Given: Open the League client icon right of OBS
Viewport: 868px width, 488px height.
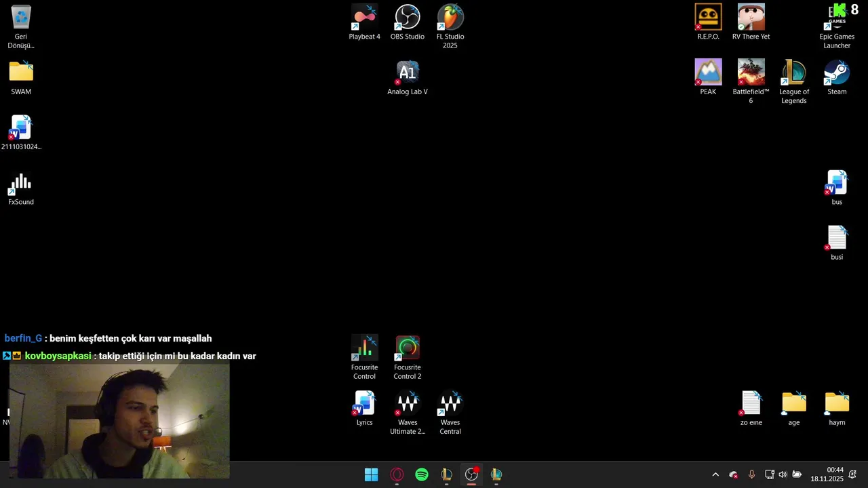Looking at the screenshot, I should (x=496, y=474).
